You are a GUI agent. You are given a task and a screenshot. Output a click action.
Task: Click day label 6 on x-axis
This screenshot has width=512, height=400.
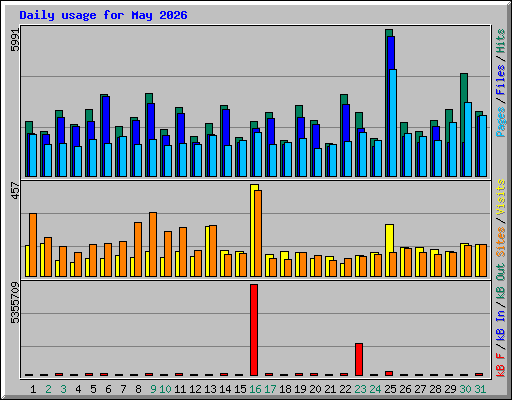pos(108,389)
